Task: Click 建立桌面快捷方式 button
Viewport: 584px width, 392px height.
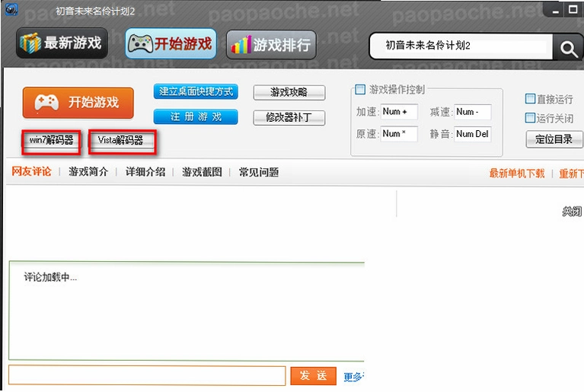Action: 196,91
